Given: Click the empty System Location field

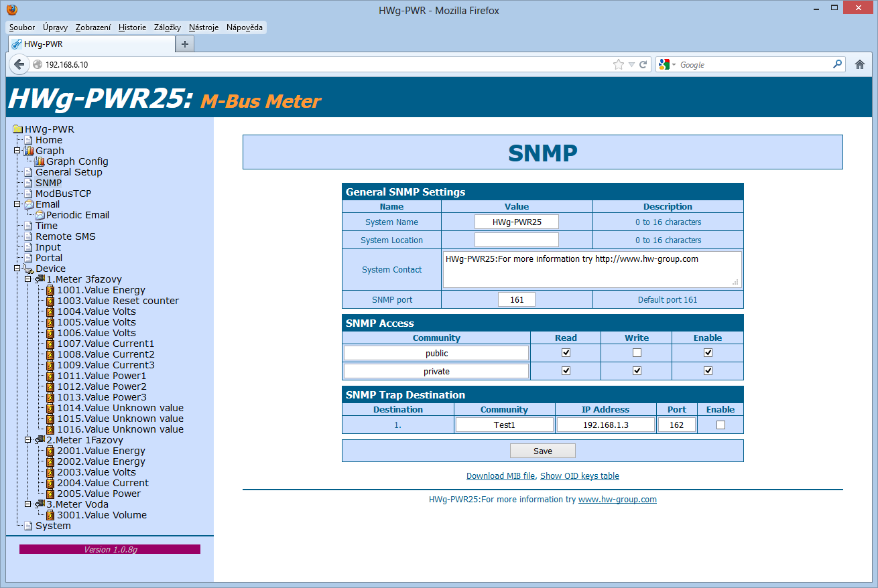Looking at the screenshot, I should (517, 240).
